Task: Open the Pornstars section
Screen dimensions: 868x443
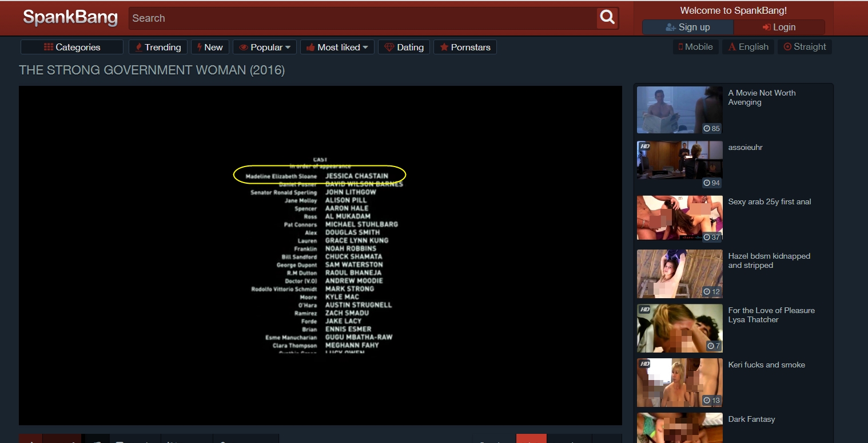Action: 465,47
